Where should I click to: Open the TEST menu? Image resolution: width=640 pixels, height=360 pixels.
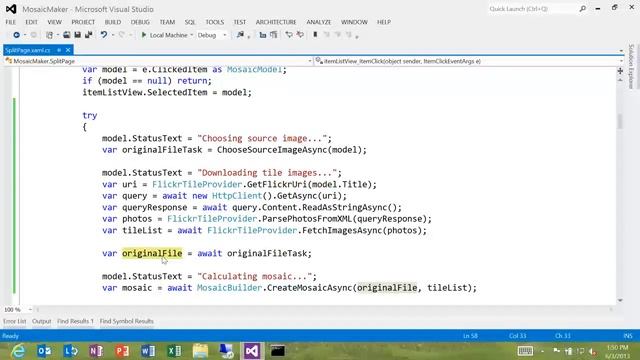pos(240,22)
